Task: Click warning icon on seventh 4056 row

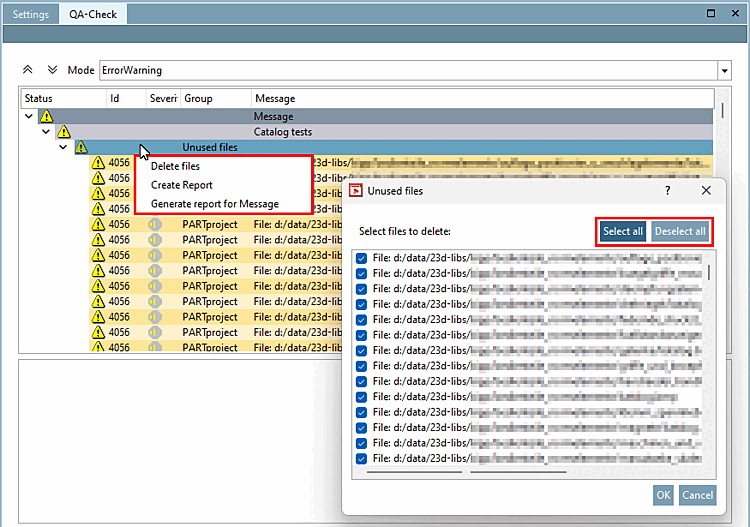Action: (x=98, y=255)
